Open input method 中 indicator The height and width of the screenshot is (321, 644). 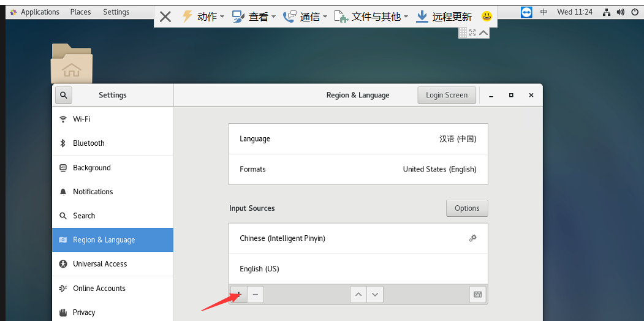pos(544,12)
